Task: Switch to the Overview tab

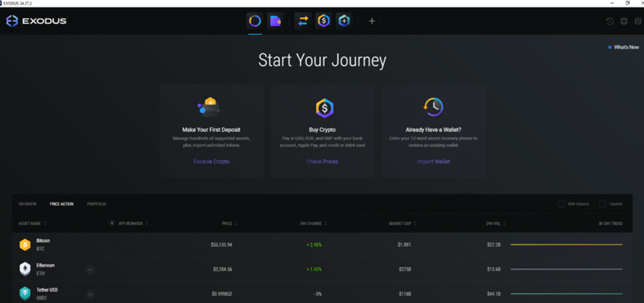Action: pos(28,204)
